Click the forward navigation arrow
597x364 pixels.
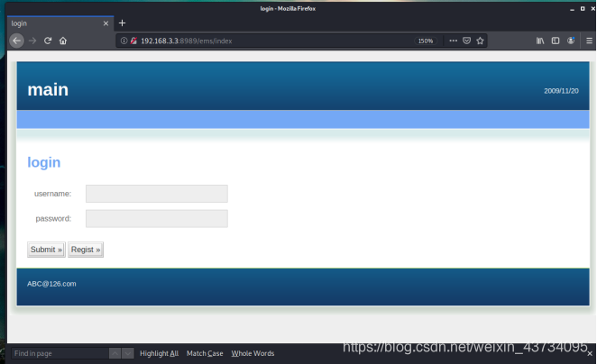pos(32,41)
